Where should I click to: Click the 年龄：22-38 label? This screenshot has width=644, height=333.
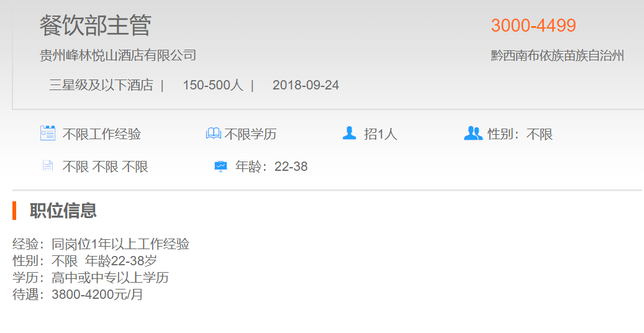(x=271, y=166)
